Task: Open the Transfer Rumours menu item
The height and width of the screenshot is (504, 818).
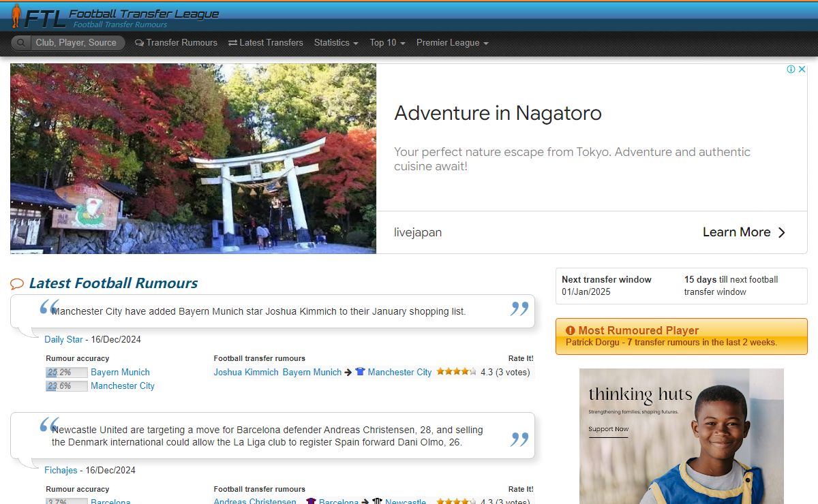Action: (176, 42)
